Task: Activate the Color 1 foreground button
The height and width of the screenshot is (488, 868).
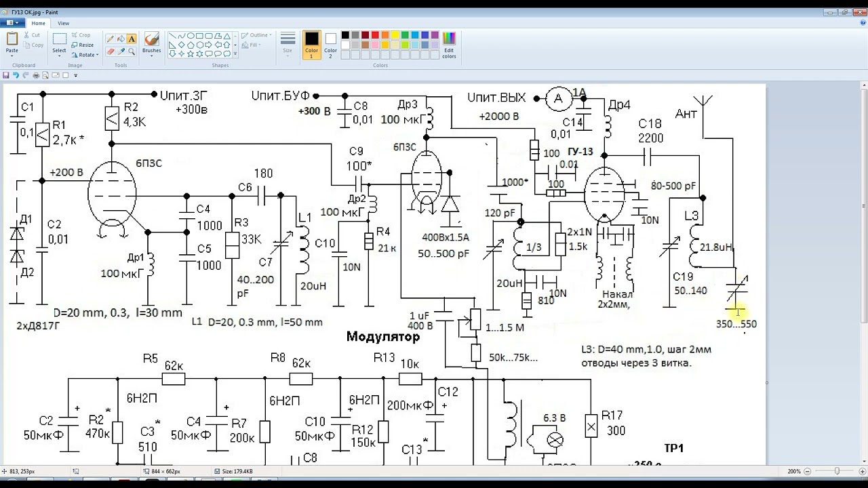Action: coord(311,45)
